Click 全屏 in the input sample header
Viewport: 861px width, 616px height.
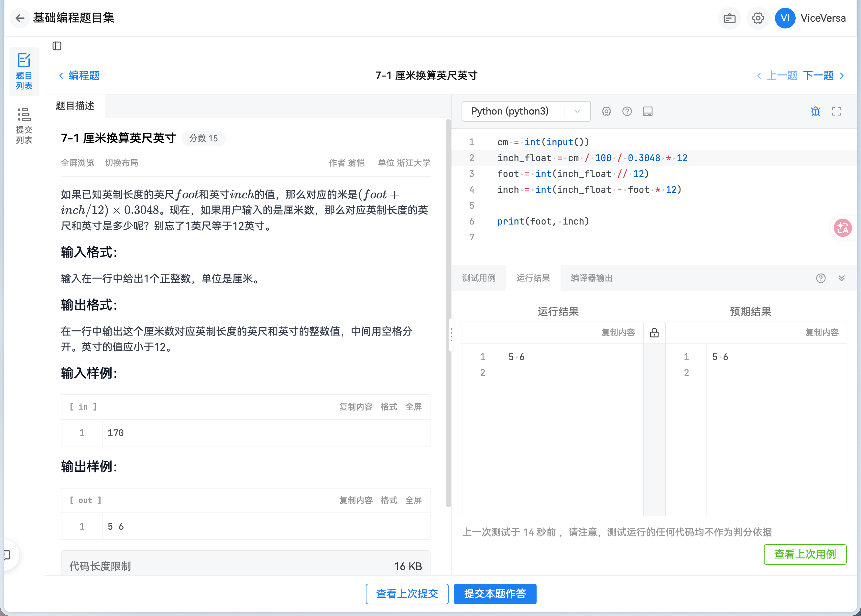pyautogui.click(x=413, y=407)
